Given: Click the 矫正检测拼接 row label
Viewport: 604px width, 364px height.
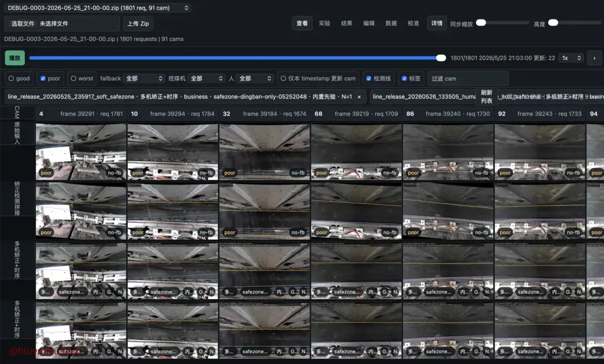Looking at the screenshot, I should click(x=17, y=198).
